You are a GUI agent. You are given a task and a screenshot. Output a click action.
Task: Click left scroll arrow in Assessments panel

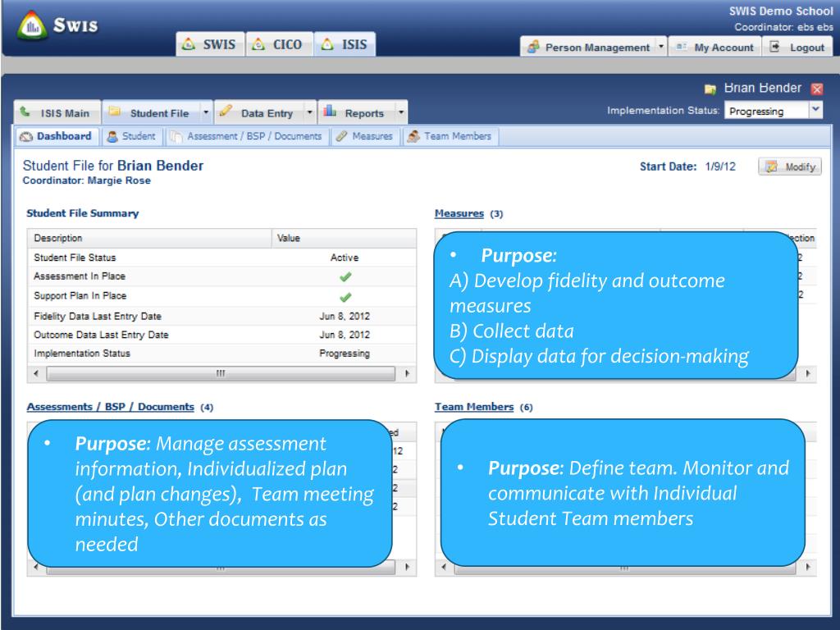(x=36, y=567)
